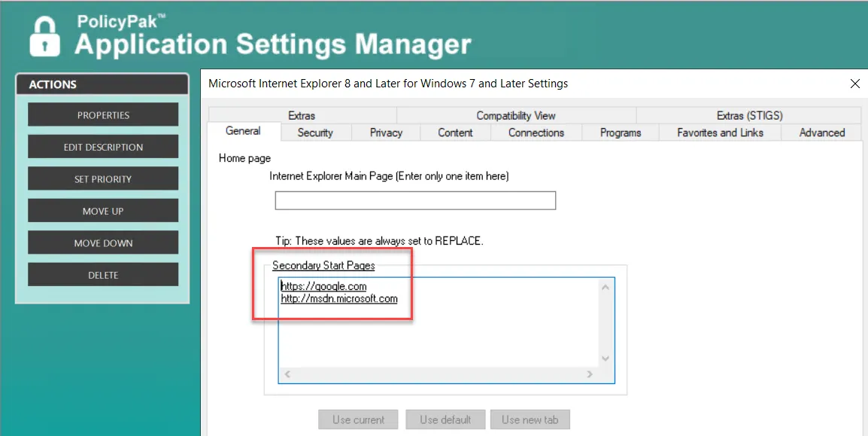868x436 pixels.
Task: Click the ACTIONS panel header
Action: tap(102, 84)
